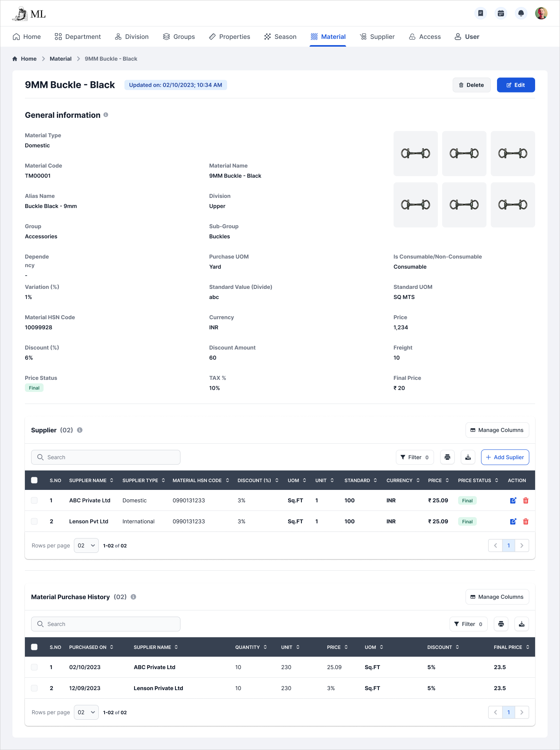The height and width of the screenshot is (750, 560).
Task: Open the Supplier table Filter
Action: tap(415, 457)
